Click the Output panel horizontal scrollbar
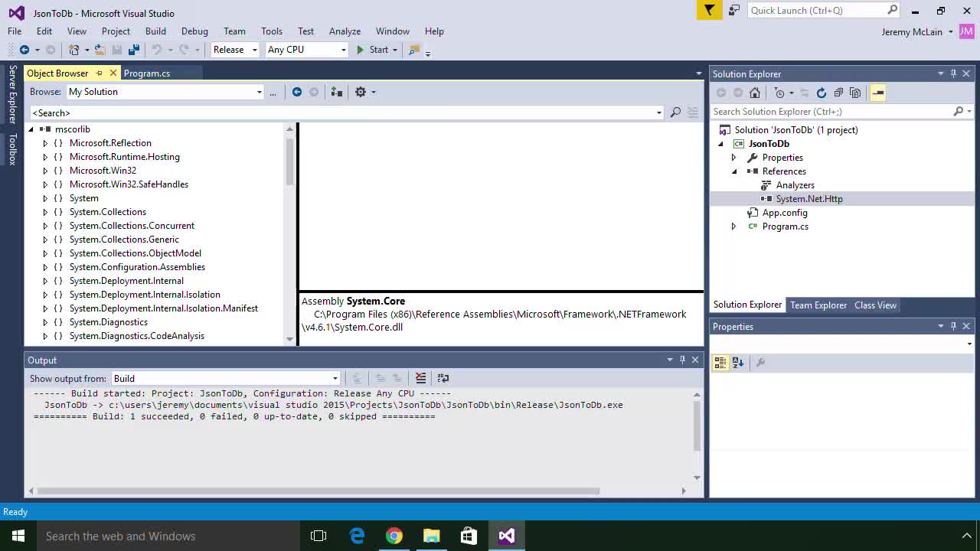 [318, 491]
